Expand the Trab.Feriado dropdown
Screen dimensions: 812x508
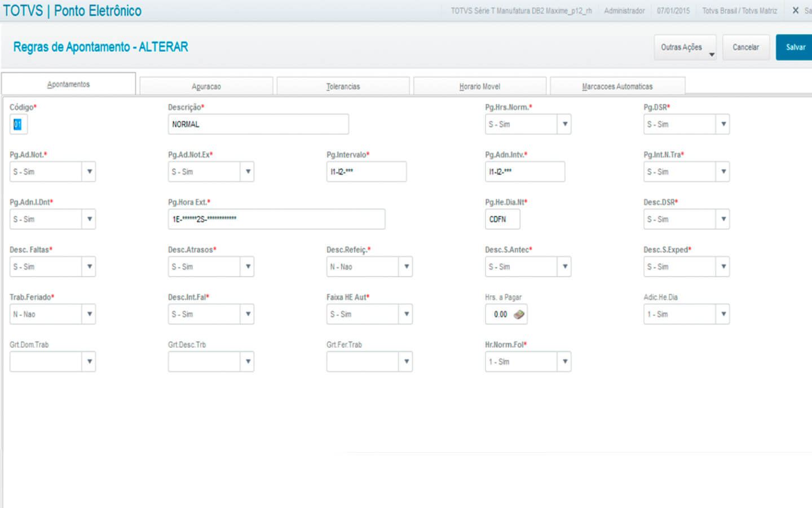89,314
